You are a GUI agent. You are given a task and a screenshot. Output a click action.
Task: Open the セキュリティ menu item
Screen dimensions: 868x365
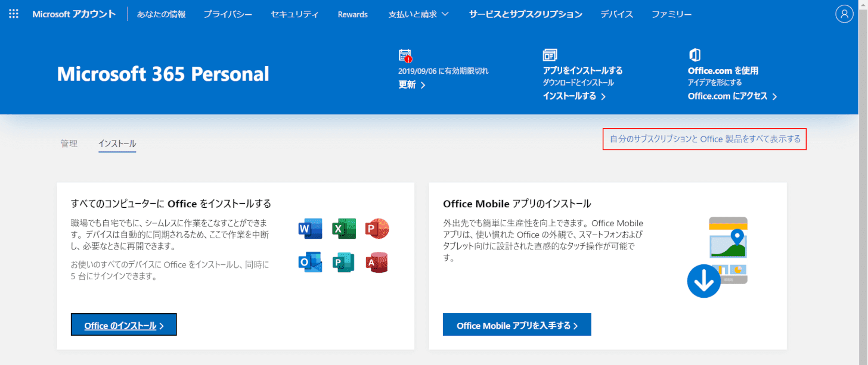pos(294,14)
